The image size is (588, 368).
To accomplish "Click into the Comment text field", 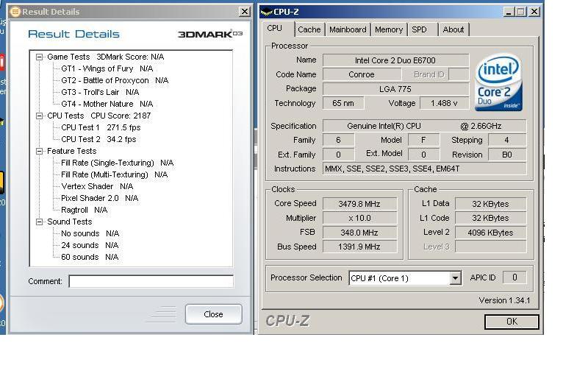I will click(151, 281).
